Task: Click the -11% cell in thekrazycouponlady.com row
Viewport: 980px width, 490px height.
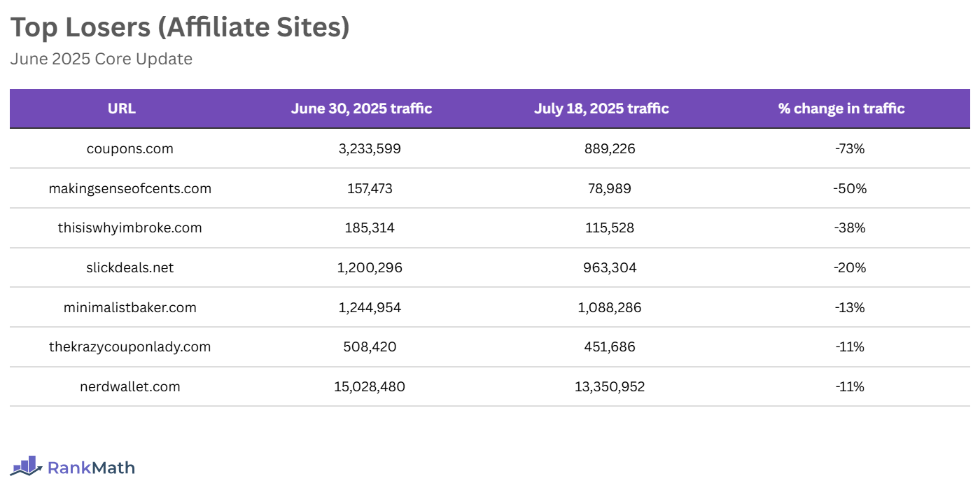Action: pos(850,346)
